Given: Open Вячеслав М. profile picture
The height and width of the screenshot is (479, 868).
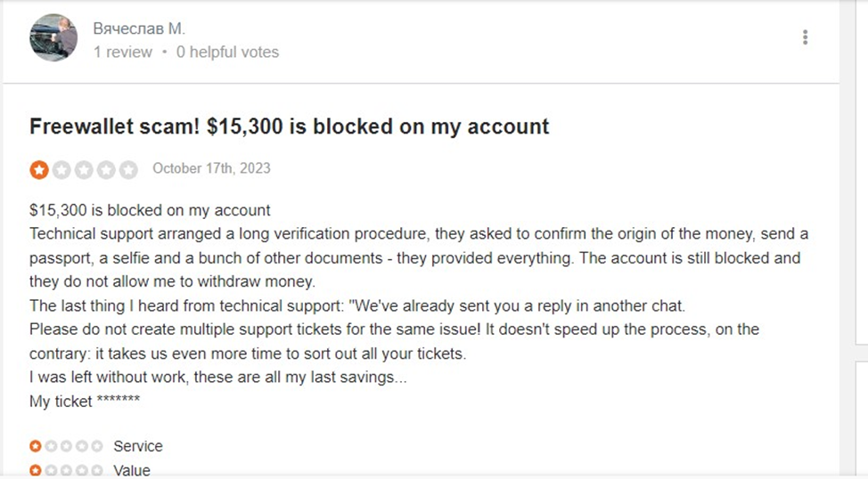Looking at the screenshot, I should 53,37.
